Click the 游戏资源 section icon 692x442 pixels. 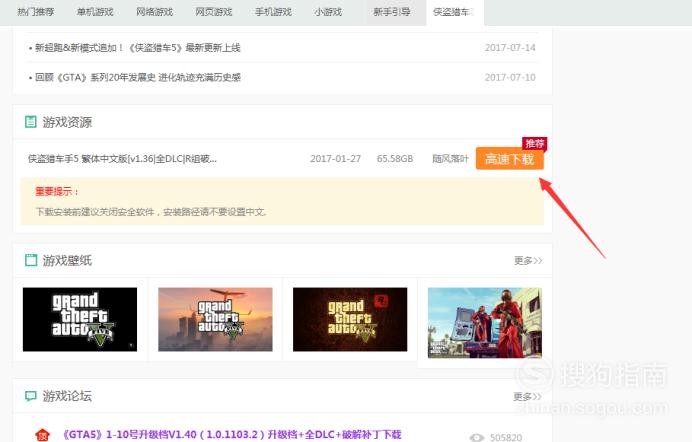[30, 122]
